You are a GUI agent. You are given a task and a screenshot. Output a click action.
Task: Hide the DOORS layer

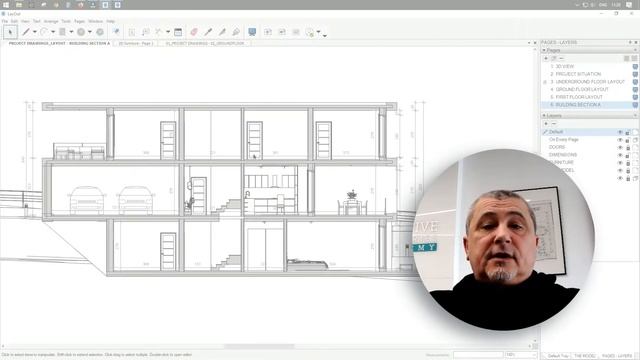(620, 147)
